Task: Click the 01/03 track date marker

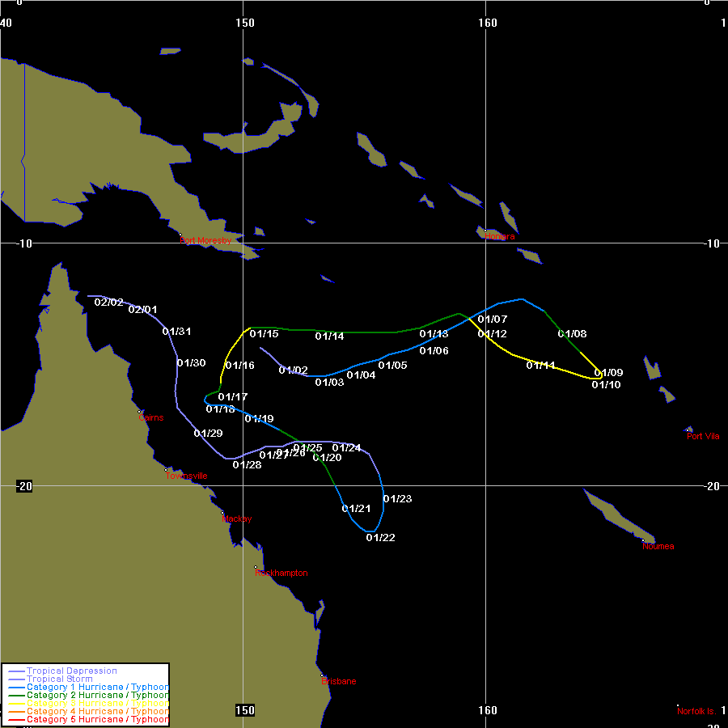Action: tap(329, 383)
